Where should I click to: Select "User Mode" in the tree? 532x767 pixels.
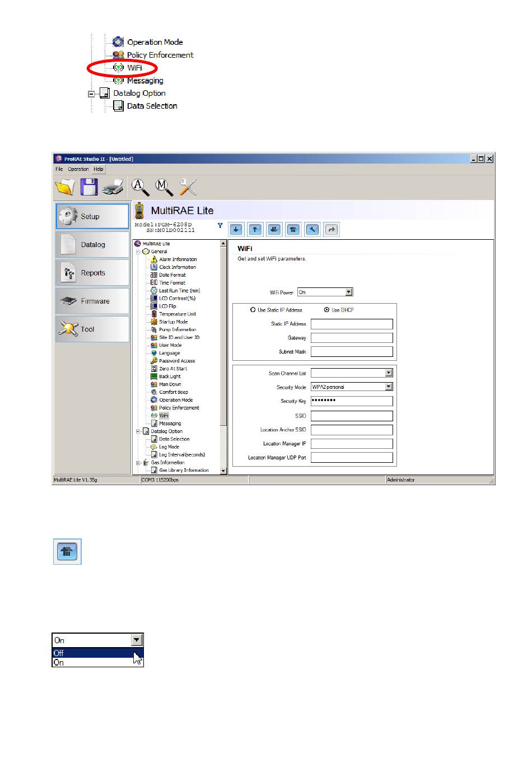(x=170, y=346)
